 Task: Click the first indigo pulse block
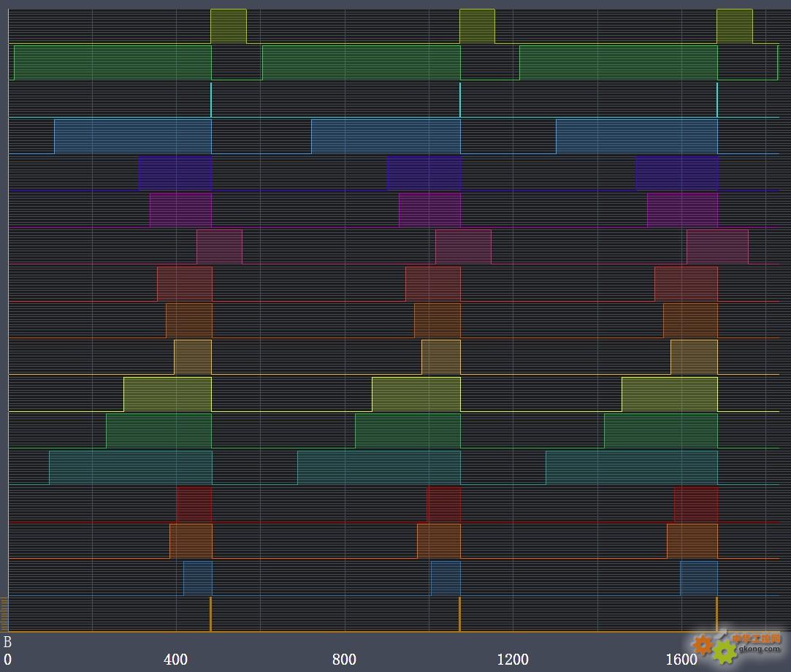[175, 173]
